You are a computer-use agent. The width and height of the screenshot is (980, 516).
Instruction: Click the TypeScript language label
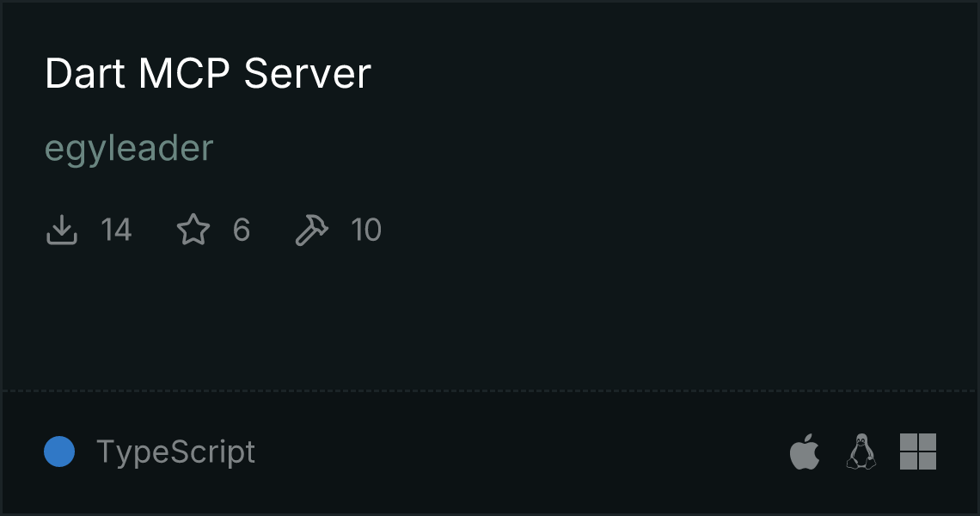[x=175, y=452]
